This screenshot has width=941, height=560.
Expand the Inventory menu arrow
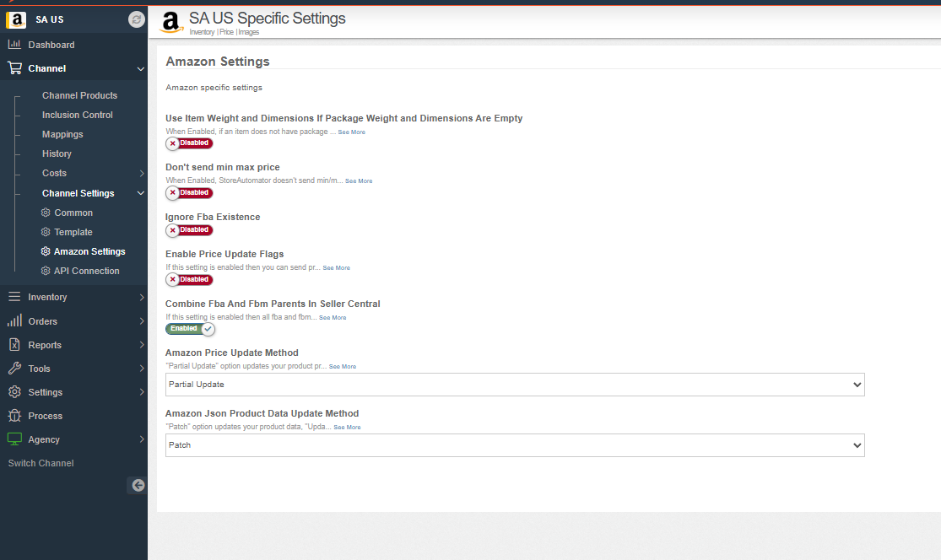(x=142, y=298)
